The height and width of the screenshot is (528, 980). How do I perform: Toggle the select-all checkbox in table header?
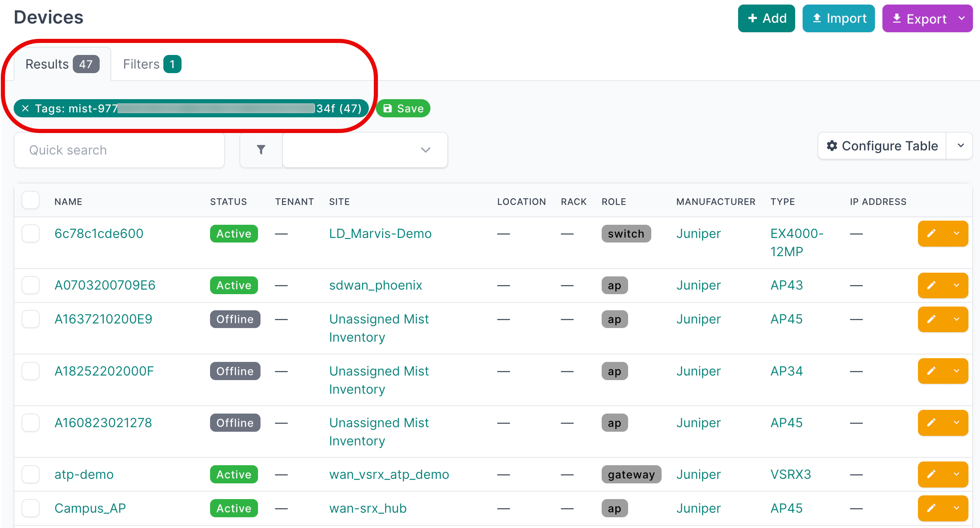pyautogui.click(x=31, y=200)
